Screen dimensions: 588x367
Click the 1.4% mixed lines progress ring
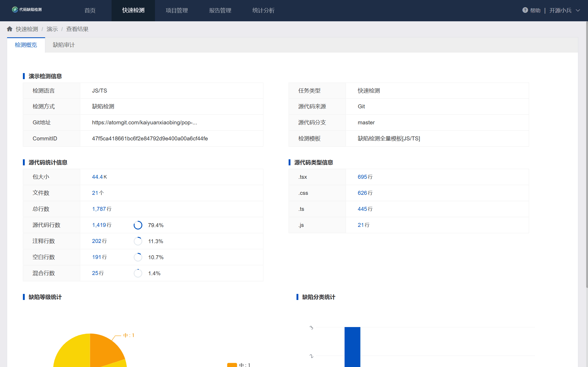tap(138, 273)
